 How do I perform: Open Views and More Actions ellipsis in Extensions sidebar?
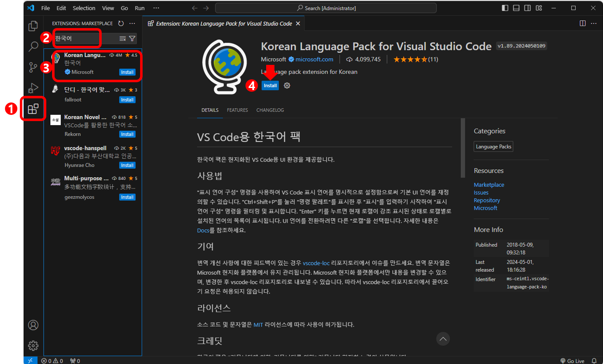(x=132, y=24)
